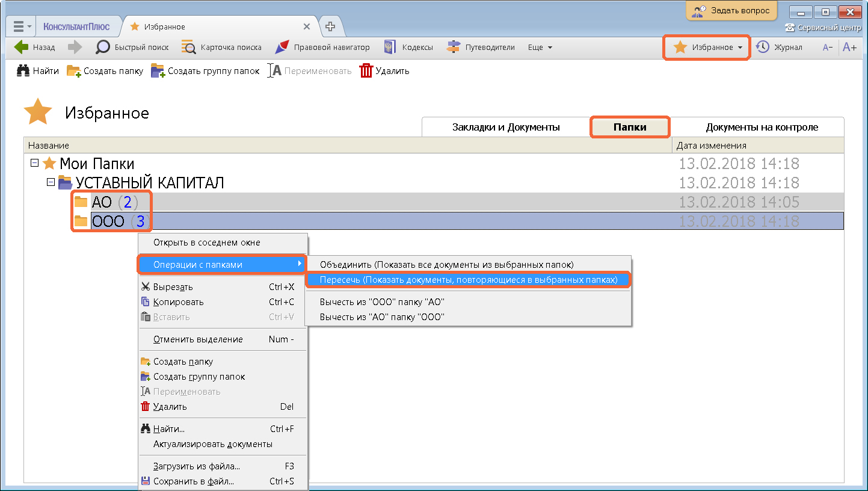
Task: Select Вычесть из "АО" папку "ООО"
Action: click(x=468, y=317)
